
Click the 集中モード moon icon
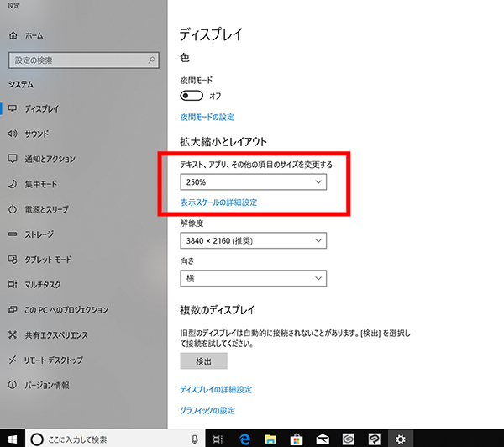(x=13, y=184)
